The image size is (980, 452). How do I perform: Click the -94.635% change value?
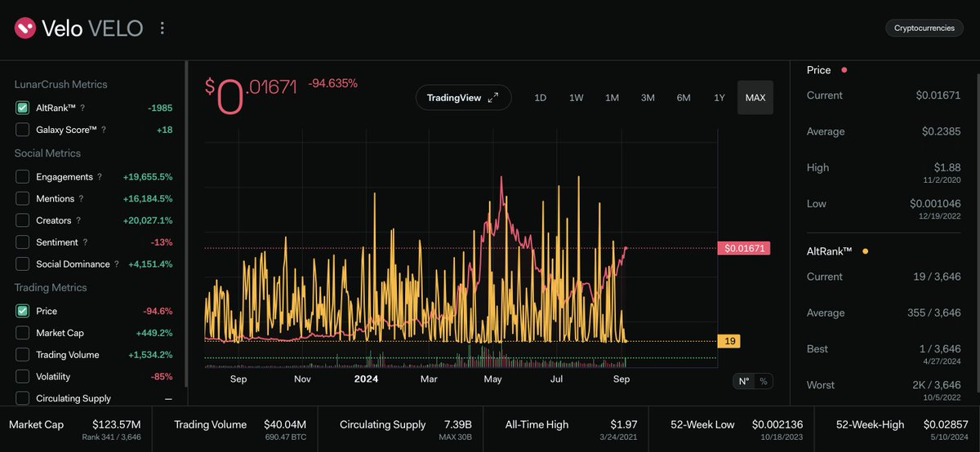(332, 83)
